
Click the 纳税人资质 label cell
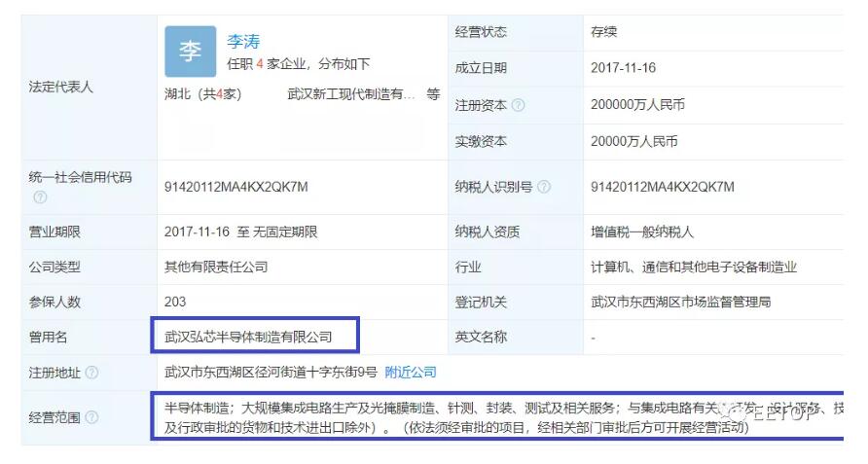click(x=515, y=232)
